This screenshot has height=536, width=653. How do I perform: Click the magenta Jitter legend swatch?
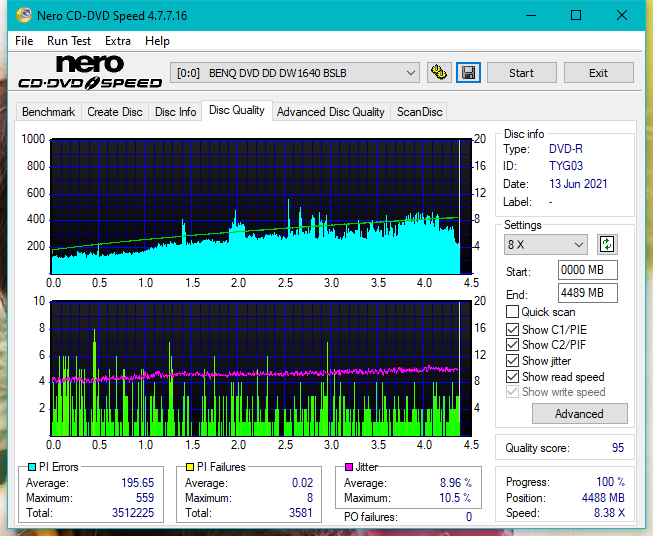pos(349,467)
